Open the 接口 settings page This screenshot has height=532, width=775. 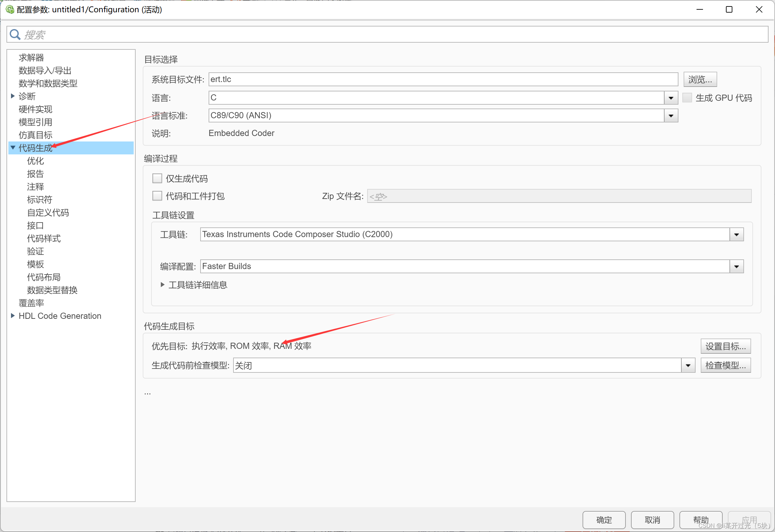(35, 225)
